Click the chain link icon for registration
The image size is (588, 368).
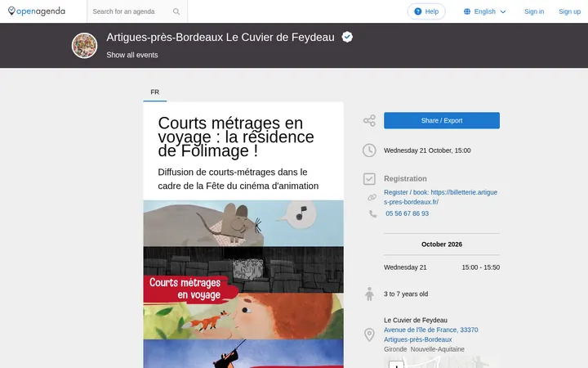coord(372,197)
